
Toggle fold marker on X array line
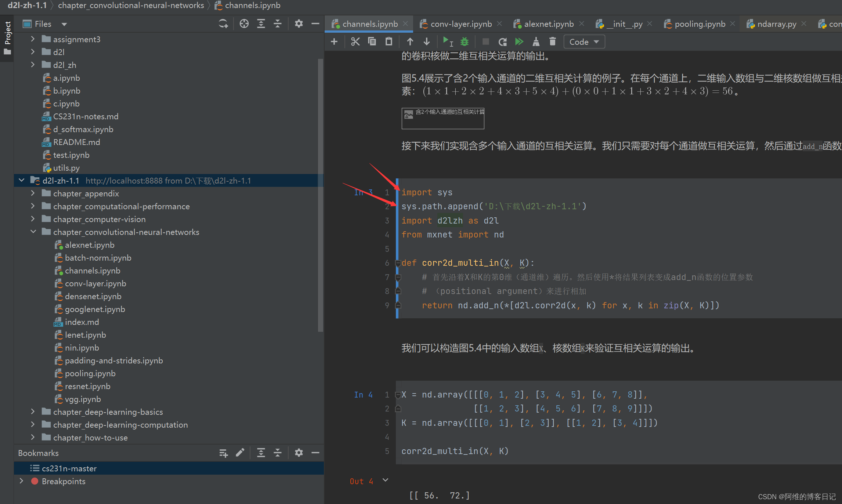pos(398,395)
